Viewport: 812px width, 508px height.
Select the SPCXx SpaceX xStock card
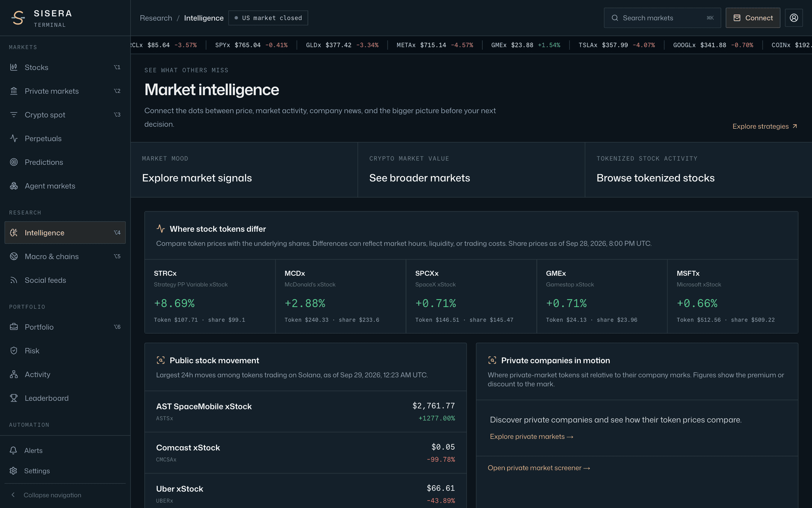point(471,296)
